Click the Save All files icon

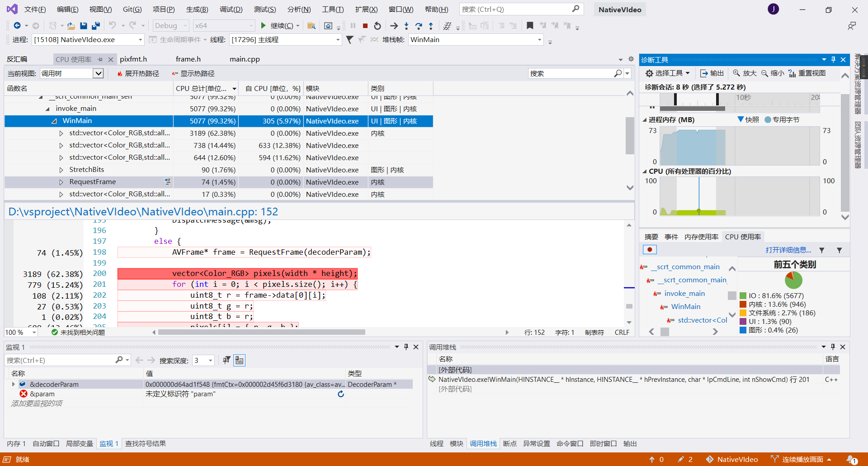[x=96, y=26]
